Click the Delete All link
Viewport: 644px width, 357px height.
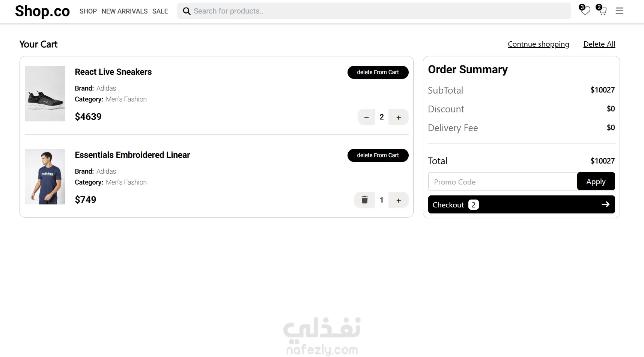click(x=599, y=44)
